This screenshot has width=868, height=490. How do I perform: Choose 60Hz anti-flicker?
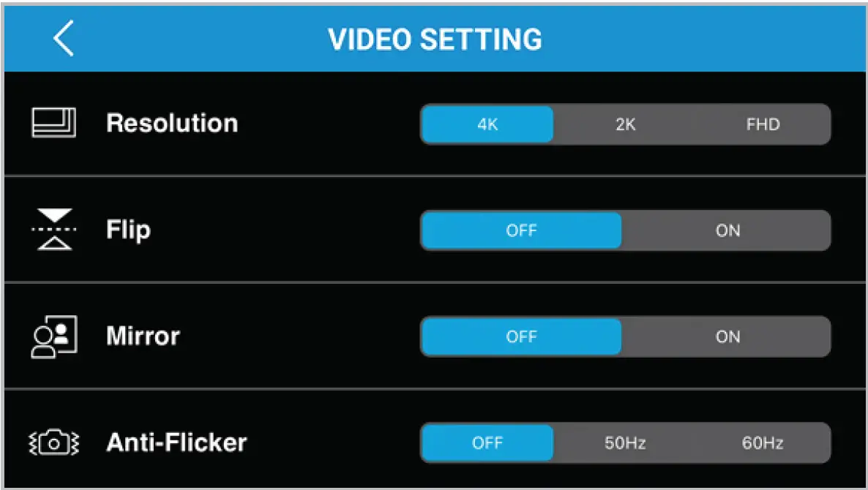coord(763,442)
